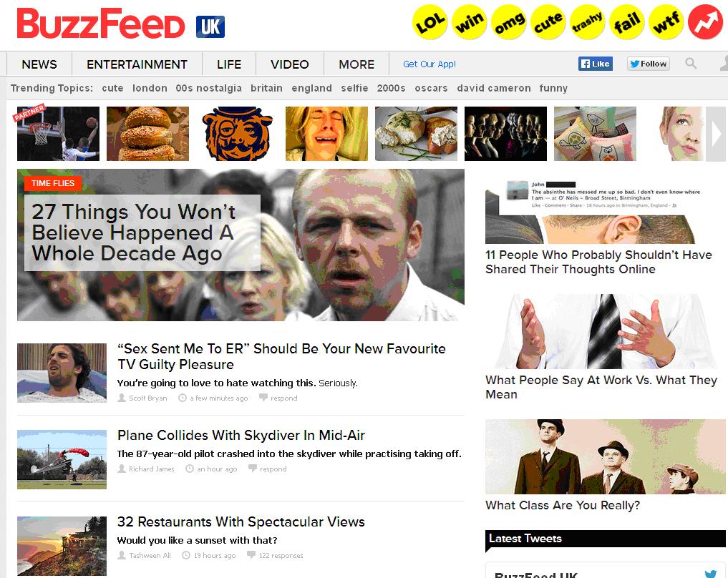Select the yellow win badge
728x578 pixels.
(x=470, y=21)
